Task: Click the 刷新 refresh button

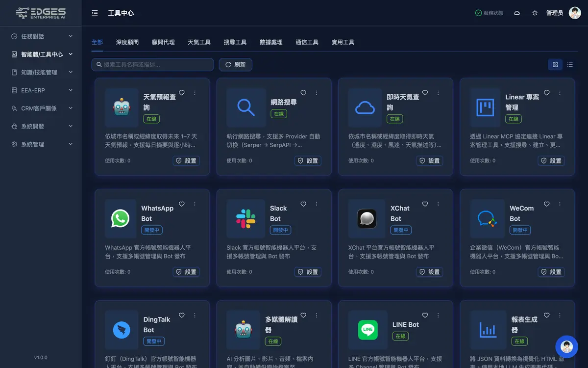Action: (236, 64)
